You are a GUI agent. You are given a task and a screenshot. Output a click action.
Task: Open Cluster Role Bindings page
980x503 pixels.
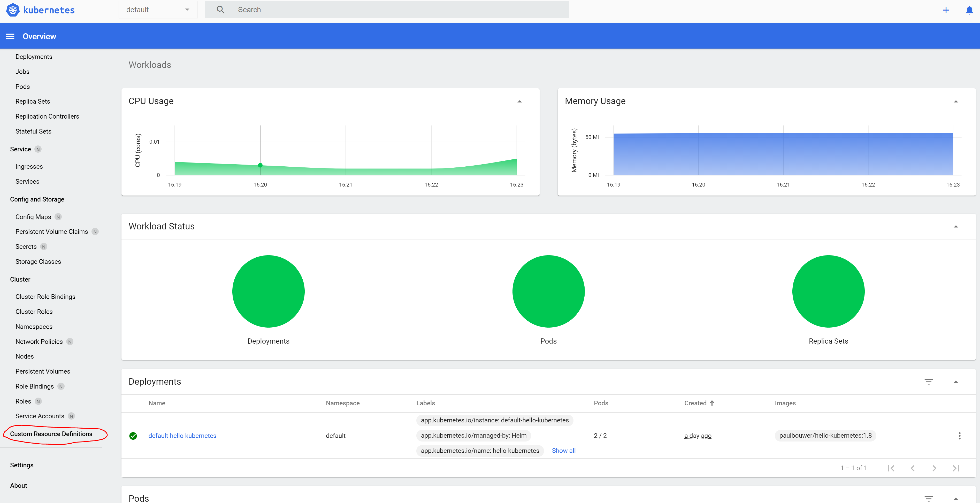pos(45,297)
